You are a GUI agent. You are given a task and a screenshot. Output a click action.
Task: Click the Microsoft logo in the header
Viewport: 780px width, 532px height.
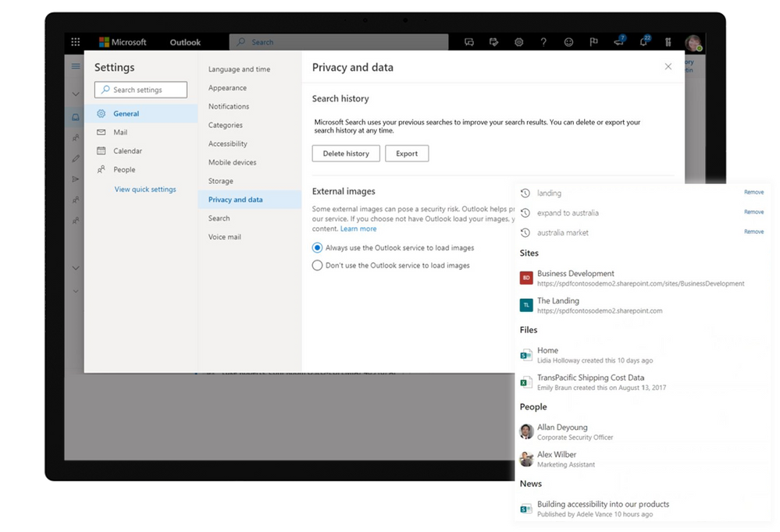[x=123, y=42]
